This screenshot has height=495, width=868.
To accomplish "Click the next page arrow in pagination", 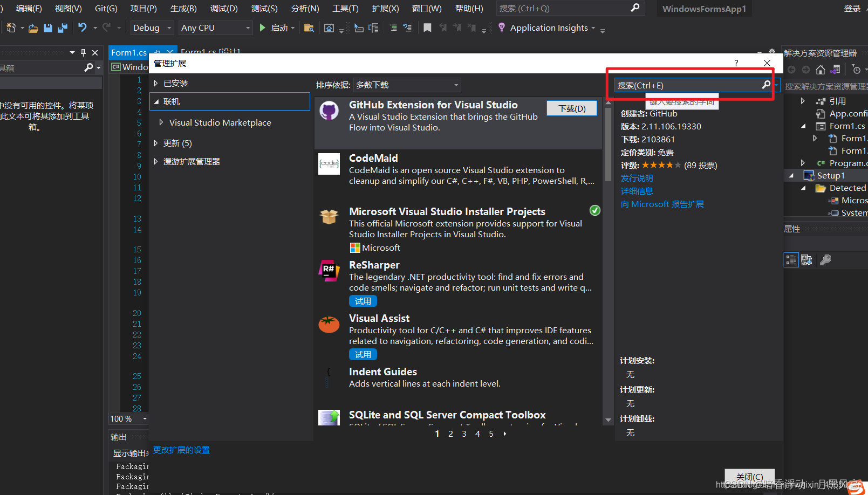I will (x=505, y=434).
